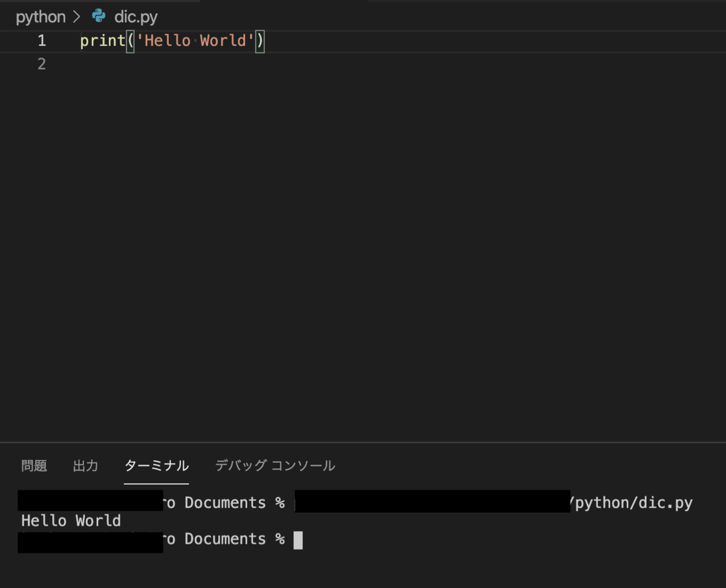This screenshot has width=726, height=588.
Task: Click the 'Hello World' string literal
Action: (x=195, y=41)
